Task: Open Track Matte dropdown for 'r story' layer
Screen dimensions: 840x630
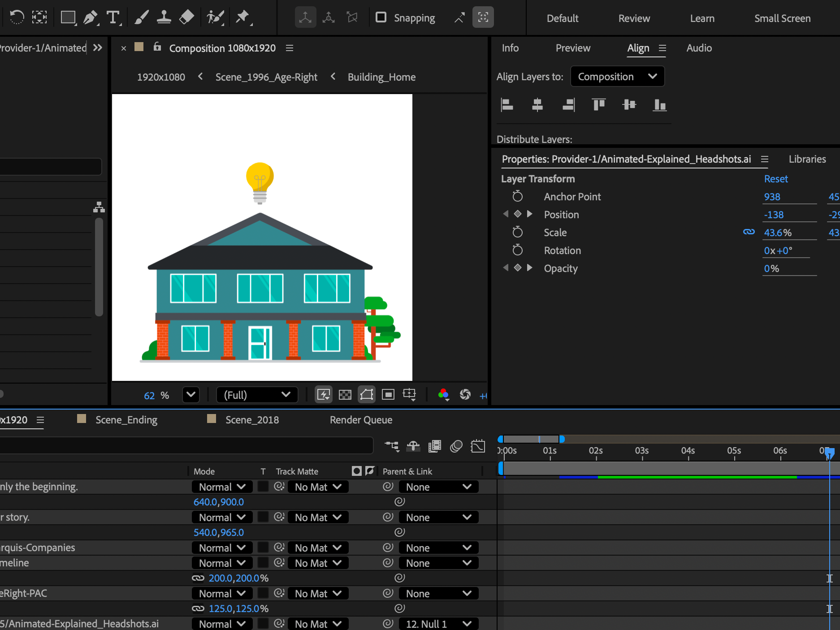Action: tap(318, 517)
